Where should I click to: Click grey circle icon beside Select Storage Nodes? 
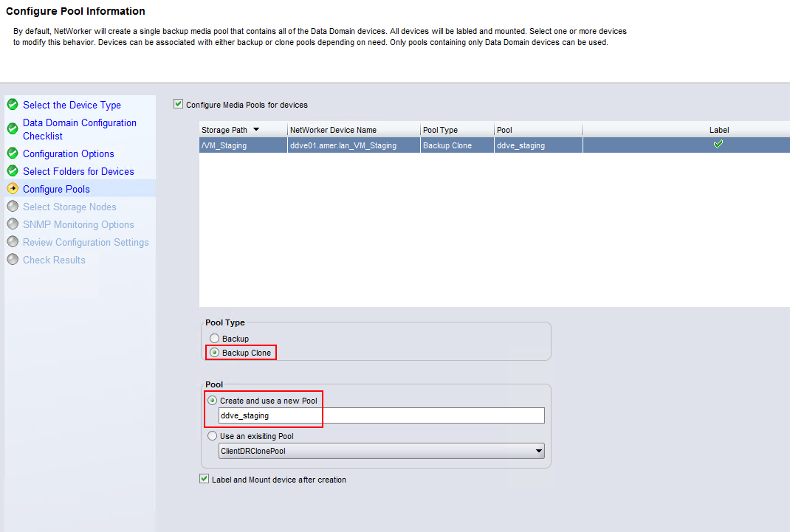click(x=13, y=207)
